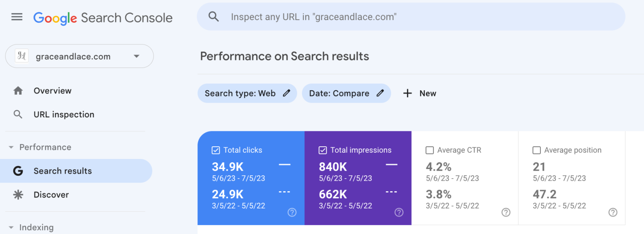Enable the Average position checkbox

click(537, 150)
